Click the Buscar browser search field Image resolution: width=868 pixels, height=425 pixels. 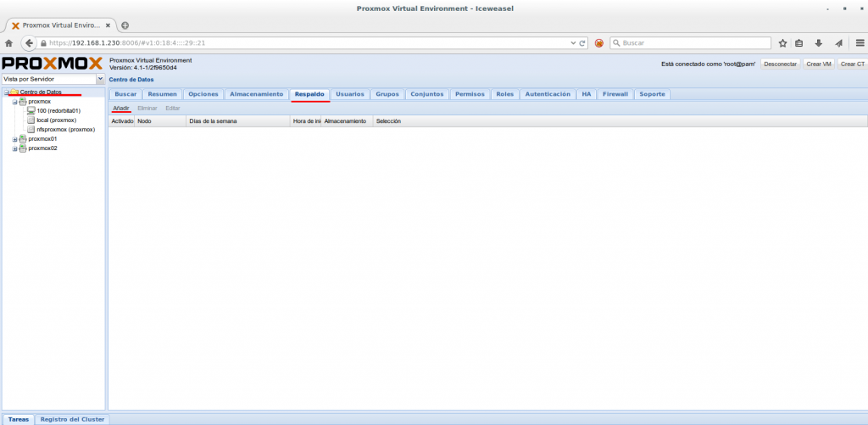pyautogui.click(x=691, y=42)
